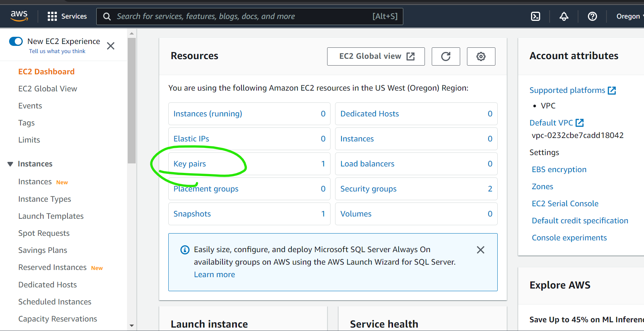
Task: Open the Snapshots resource link
Action: point(192,214)
